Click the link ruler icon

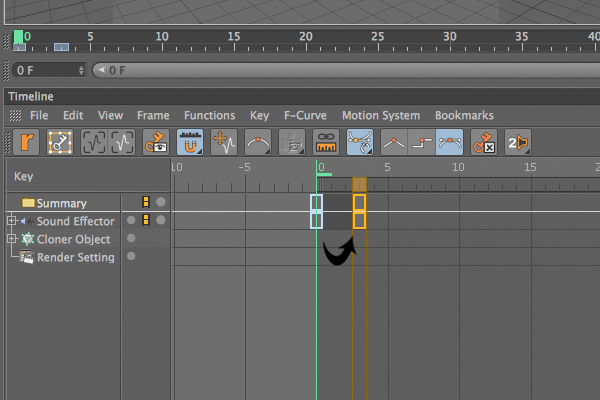point(326,142)
